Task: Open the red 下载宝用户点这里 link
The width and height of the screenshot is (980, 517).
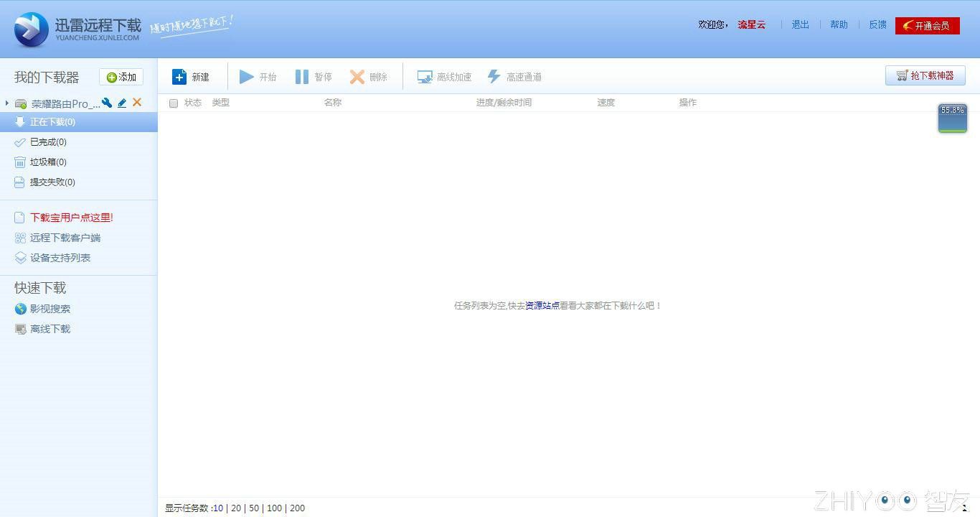Action: [72, 218]
